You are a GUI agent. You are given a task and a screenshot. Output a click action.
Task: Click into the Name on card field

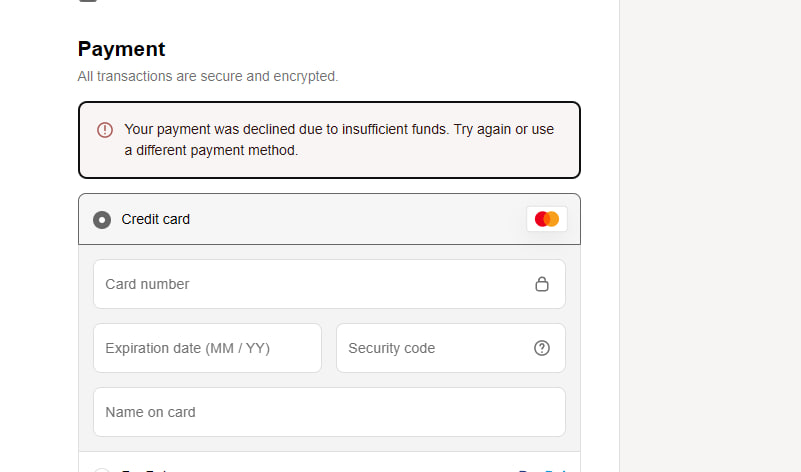(329, 412)
